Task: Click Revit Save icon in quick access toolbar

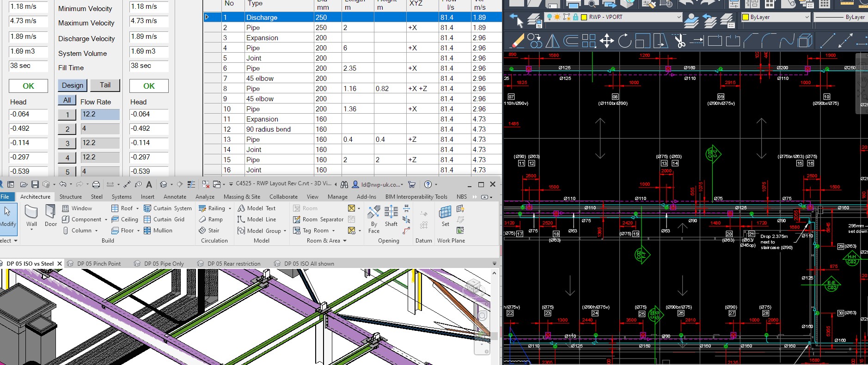Action: (x=35, y=184)
